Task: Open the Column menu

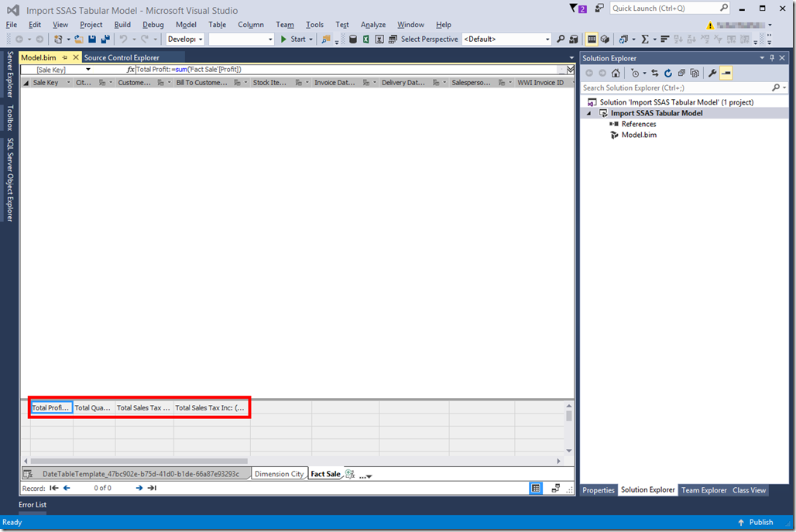Action: 251,24
